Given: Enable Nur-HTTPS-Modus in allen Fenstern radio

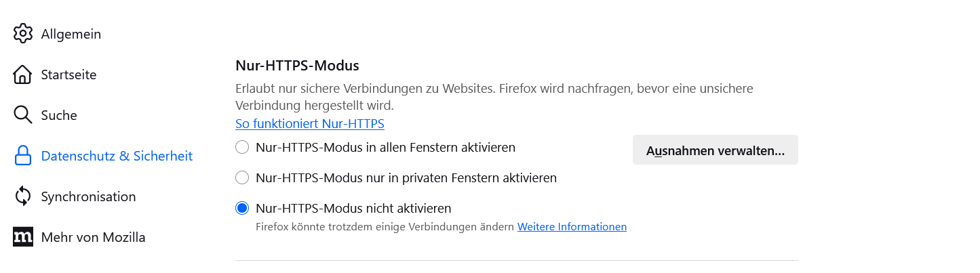Looking at the screenshot, I should [242, 147].
